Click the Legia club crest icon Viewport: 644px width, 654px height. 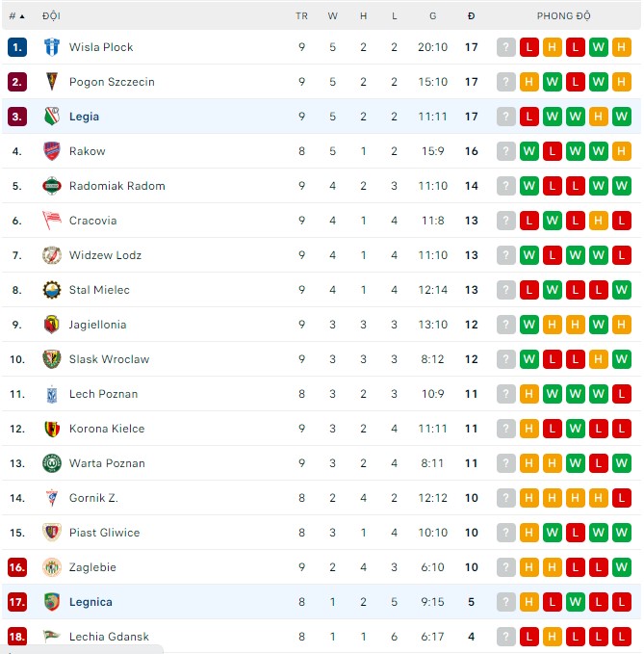coord(52,117)
